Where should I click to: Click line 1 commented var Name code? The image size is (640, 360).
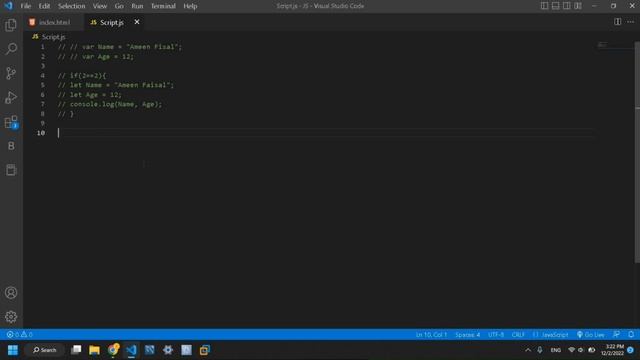120,47
